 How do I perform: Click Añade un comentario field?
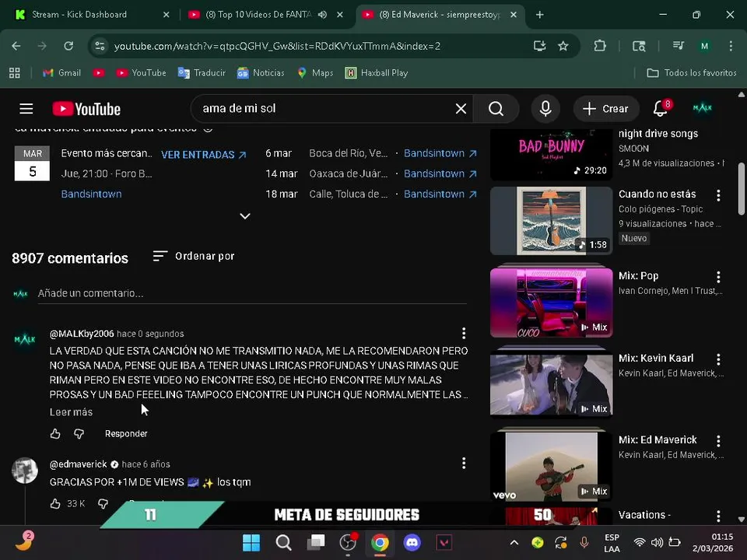[x=252, y=293]
